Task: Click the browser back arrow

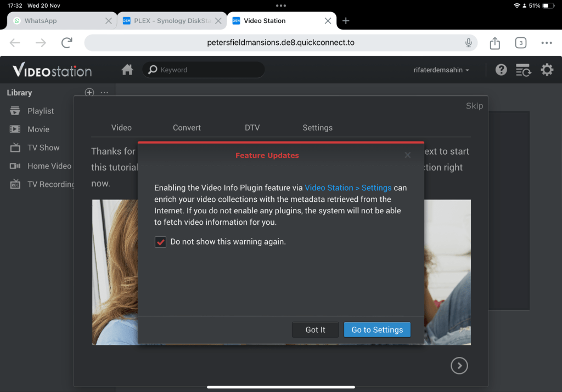Action: coord(15,43)
